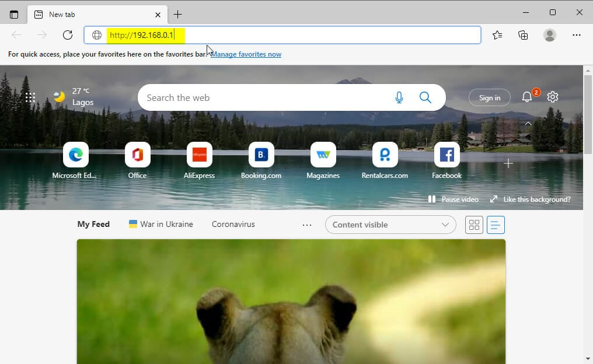Open the Lagos weather widget
The width and height of the screenshot is (593, 364).
74,97
